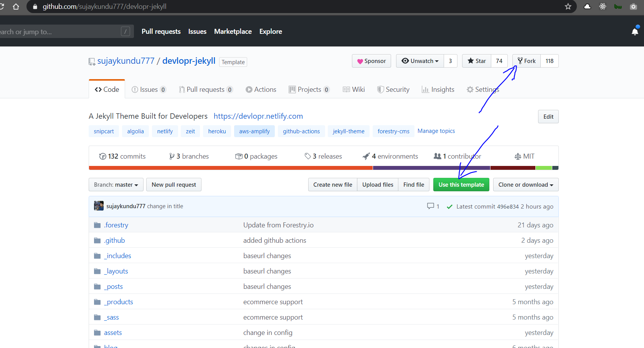Click the .github folder icon

pyautogui.click(x=97, y=240)
